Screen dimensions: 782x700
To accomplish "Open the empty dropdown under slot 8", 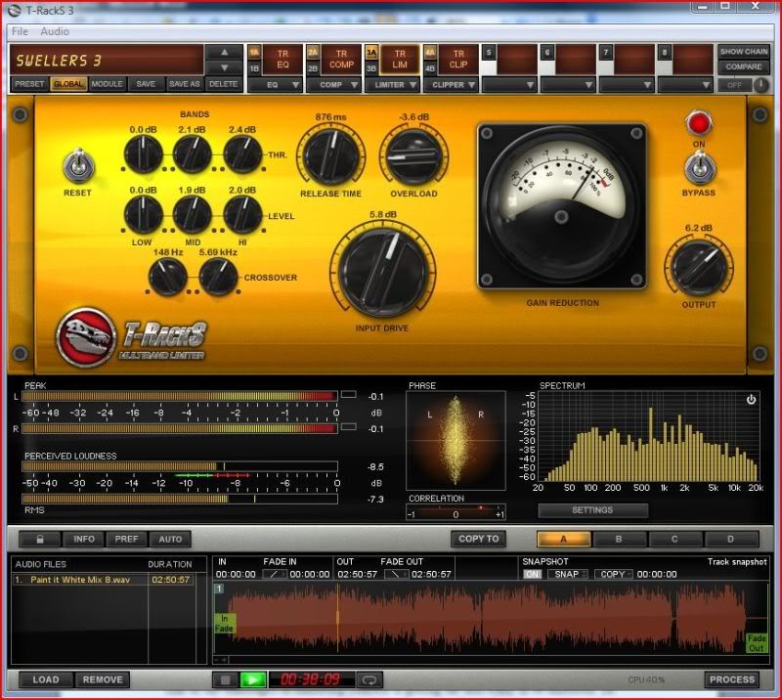I will coord(685,85).
